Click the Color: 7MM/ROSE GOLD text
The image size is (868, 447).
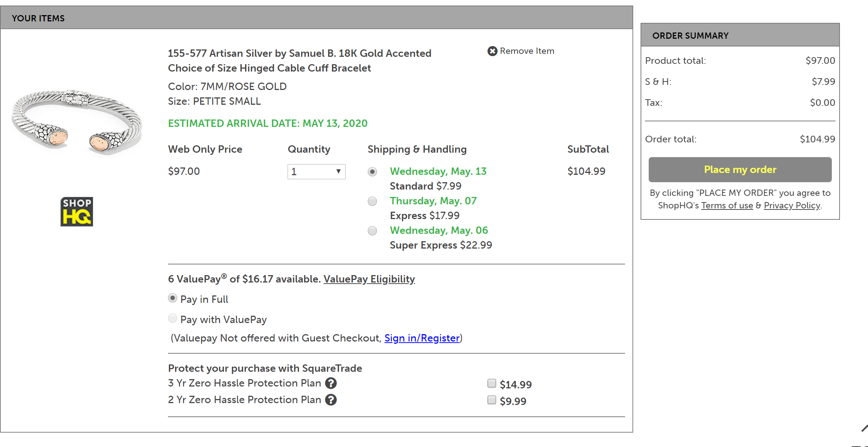pyautogui.click(x=227, y=87)
